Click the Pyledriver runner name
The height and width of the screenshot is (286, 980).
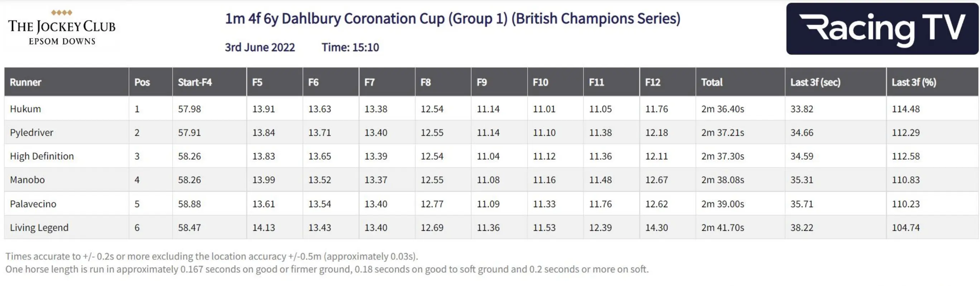32,133
